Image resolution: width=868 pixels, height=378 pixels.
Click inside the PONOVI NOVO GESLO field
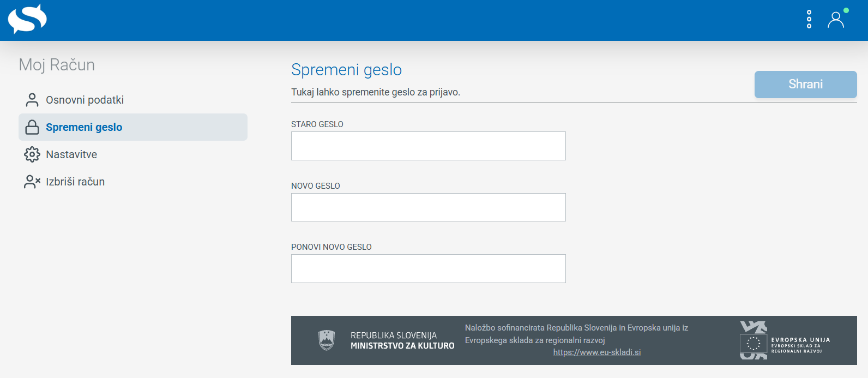click(428, 268)
